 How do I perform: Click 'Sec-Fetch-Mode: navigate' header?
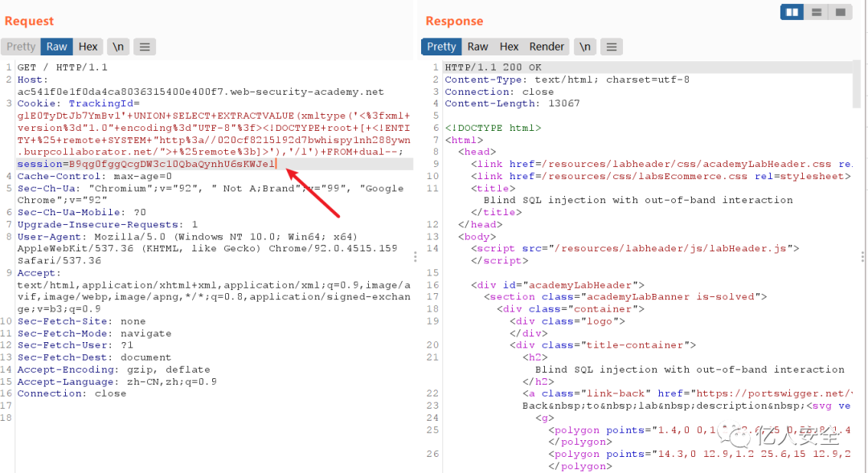pos(95,333)
